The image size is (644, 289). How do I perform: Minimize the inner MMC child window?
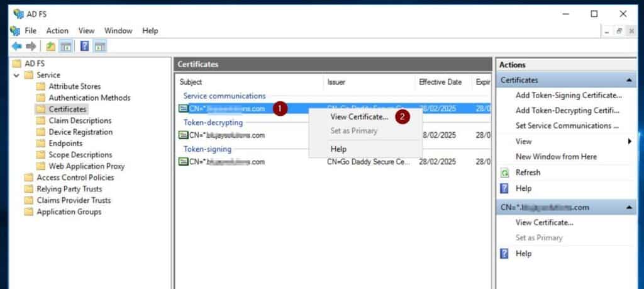pos(608,31)
